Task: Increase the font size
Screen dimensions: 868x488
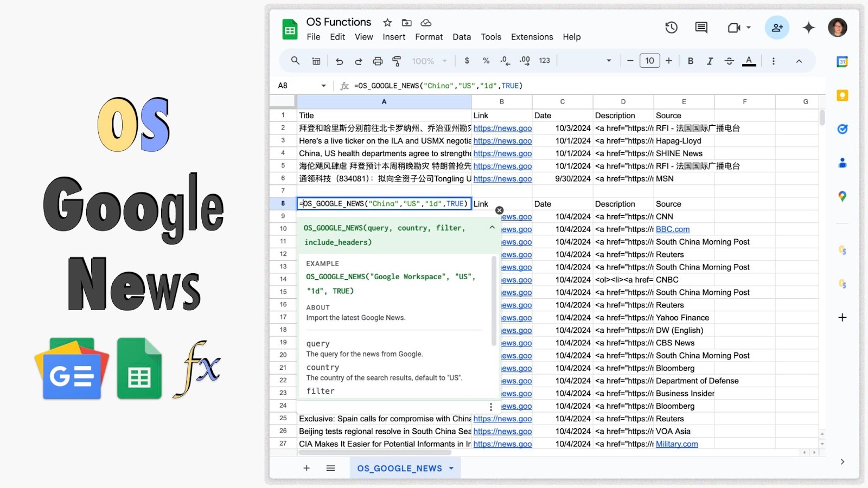Action: [669, 61]
